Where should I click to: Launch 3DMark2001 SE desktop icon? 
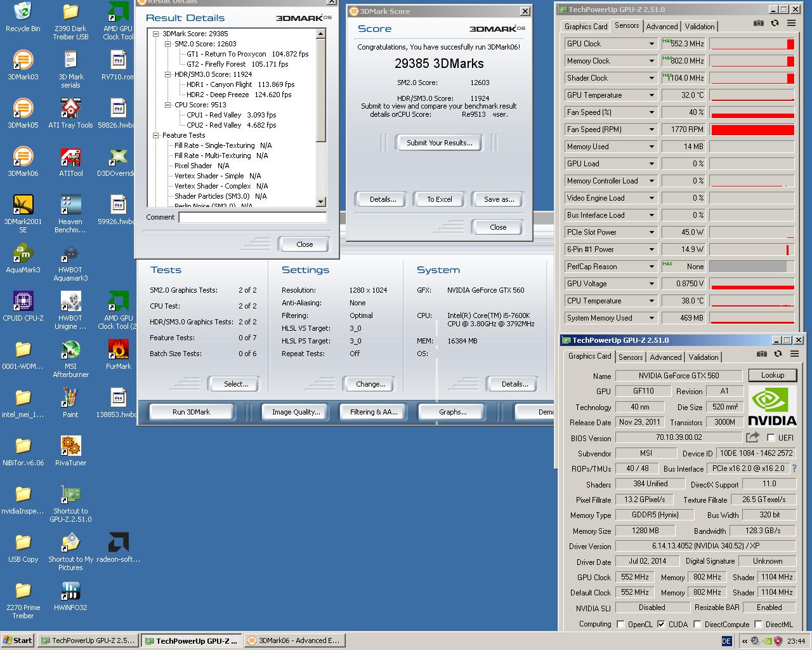tap(23, 214)
